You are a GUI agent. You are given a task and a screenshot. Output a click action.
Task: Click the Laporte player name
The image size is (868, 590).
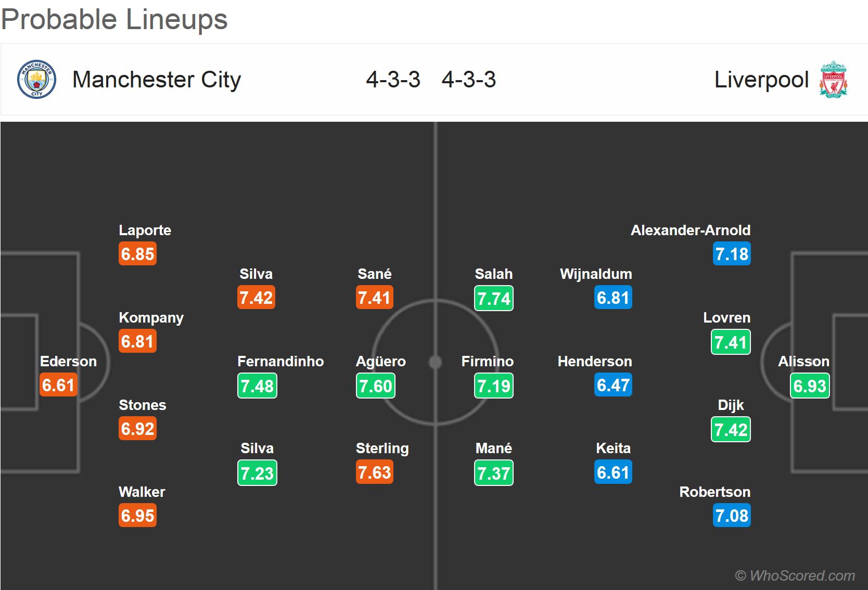point(145,230)
